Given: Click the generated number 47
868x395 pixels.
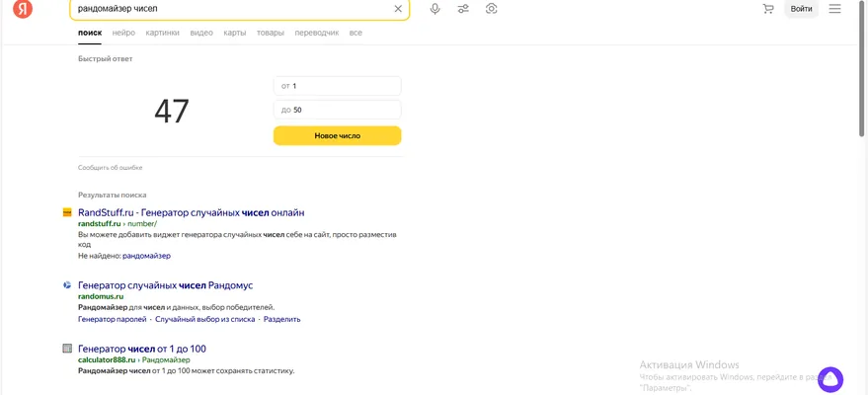Looking at the screenshot, I should point(172,112).
